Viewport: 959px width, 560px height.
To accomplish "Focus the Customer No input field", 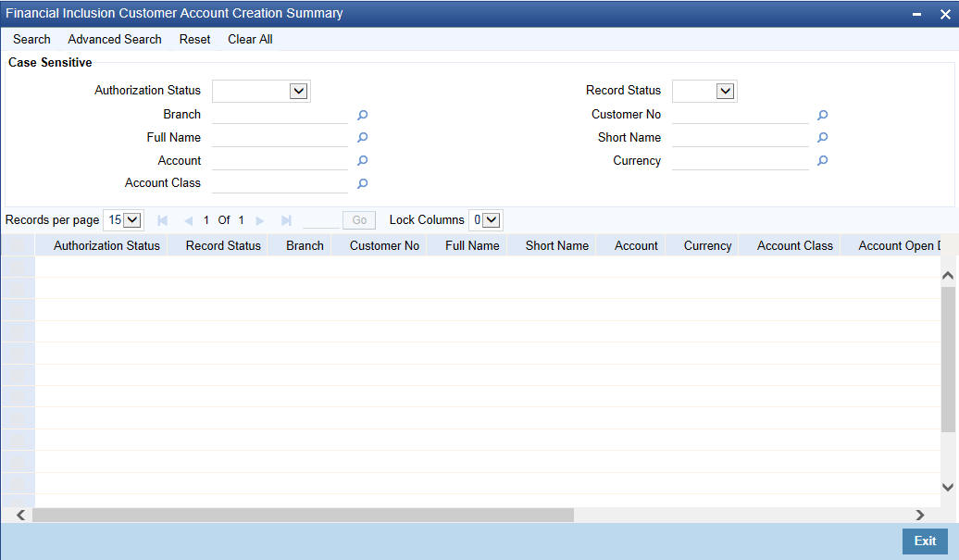I will point(740,115).
